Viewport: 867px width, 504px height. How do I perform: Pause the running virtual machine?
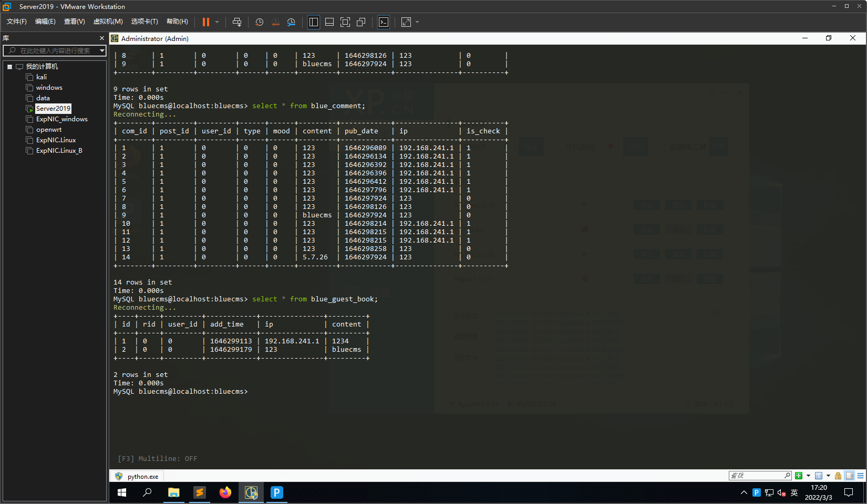pos(206,22)
